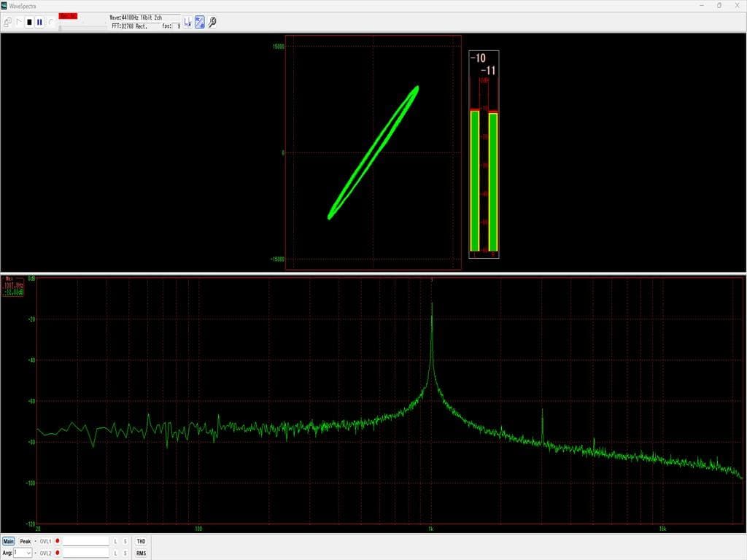Image resolution: width=747 pixels, height=560 pixels.
Task: Click the Play button in toolbar
Action: 19,23
